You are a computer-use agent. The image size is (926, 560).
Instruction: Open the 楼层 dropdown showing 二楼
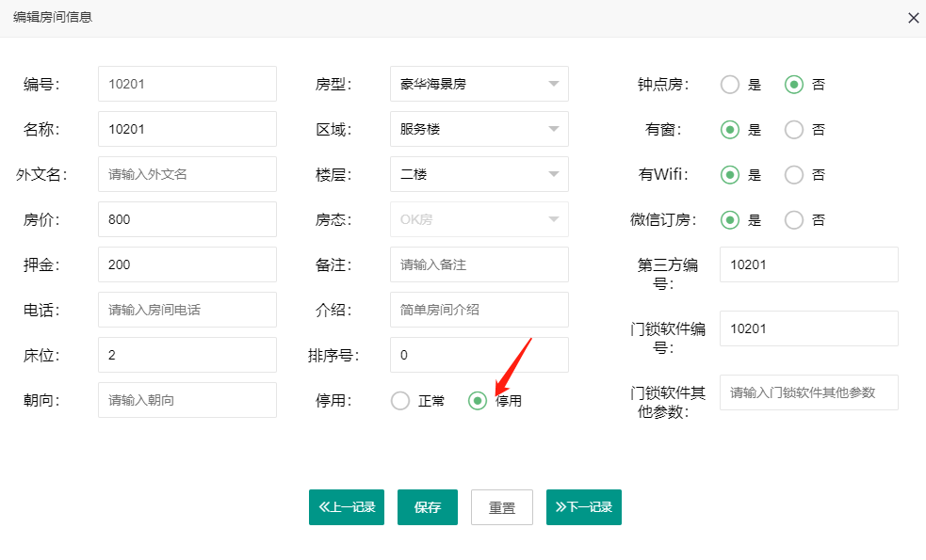pos(479,174)
